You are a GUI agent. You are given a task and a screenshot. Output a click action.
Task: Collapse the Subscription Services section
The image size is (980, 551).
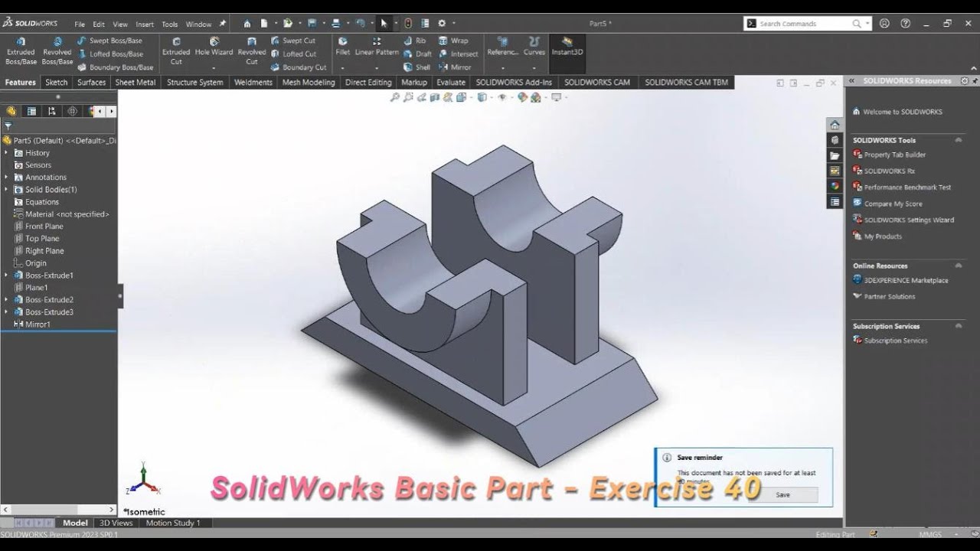click(958, 326)
